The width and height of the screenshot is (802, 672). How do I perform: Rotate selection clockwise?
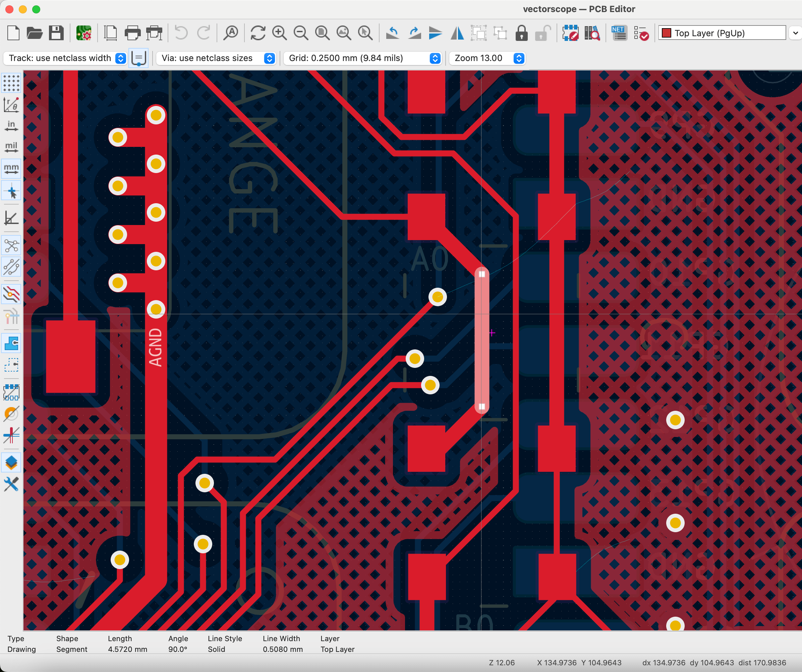click(414, 33)
